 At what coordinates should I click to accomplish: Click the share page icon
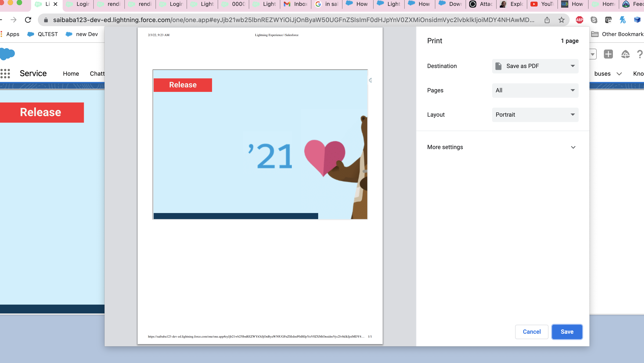pos(547,20)
